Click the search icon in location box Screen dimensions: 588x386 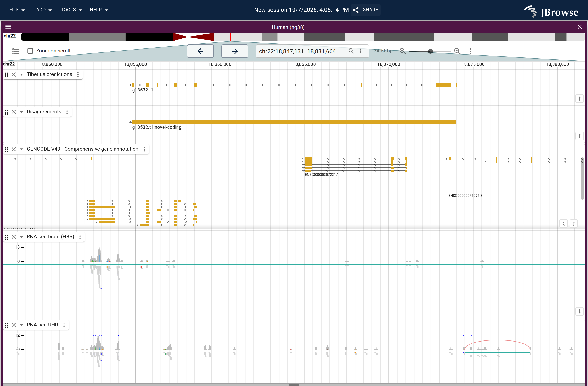(351, 51)
